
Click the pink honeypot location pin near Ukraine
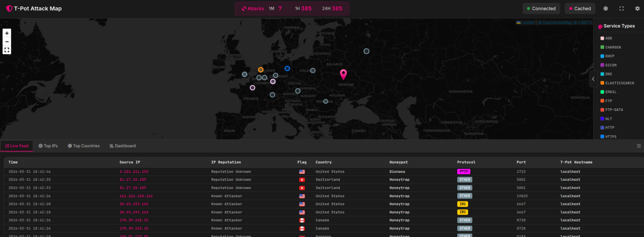[x=344, y=74]
